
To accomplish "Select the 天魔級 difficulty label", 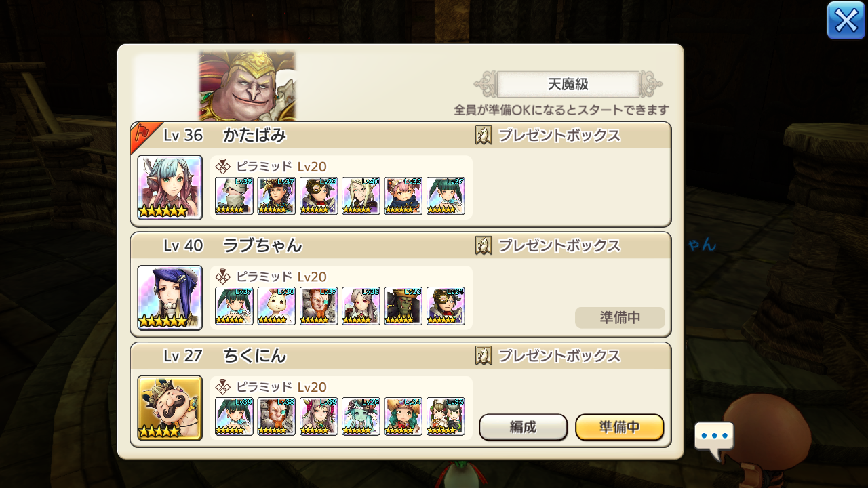I will click(x=568, y=85).
